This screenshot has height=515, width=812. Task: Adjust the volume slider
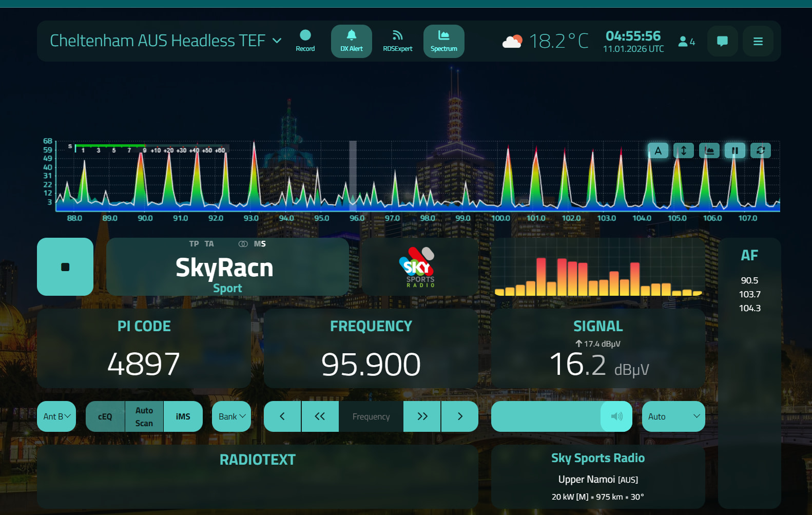point(546,416)
